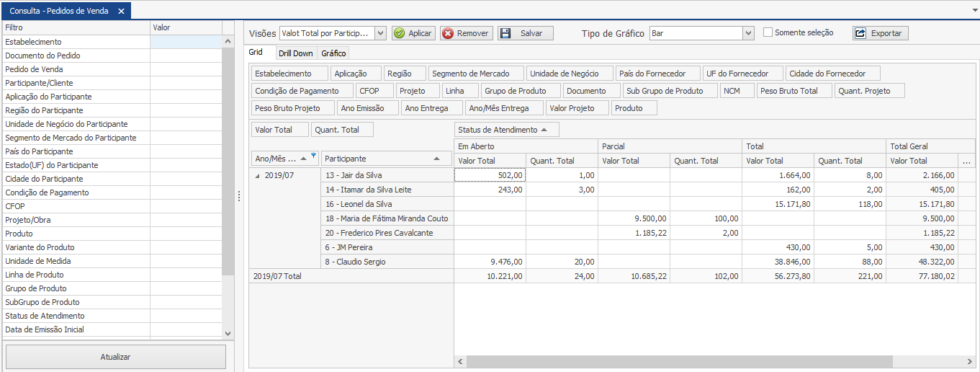Open the Tipo de Gráfico dropdown
Viewport: 980px width, 372px height.
748,33
